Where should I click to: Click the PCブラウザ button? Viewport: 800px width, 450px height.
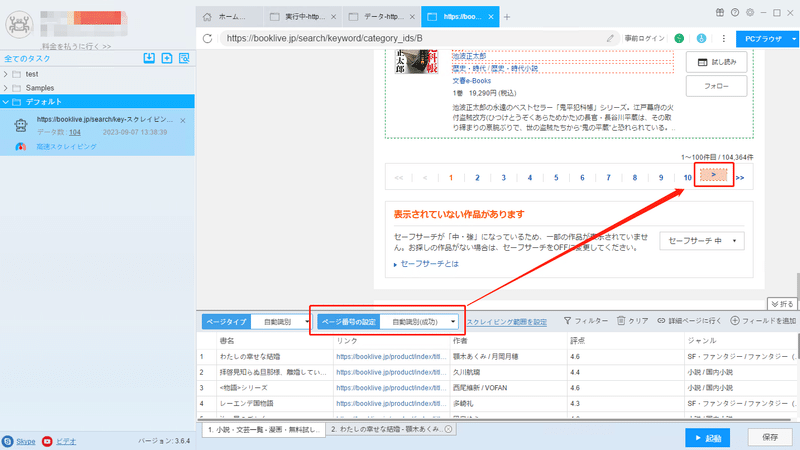(763, 39)
